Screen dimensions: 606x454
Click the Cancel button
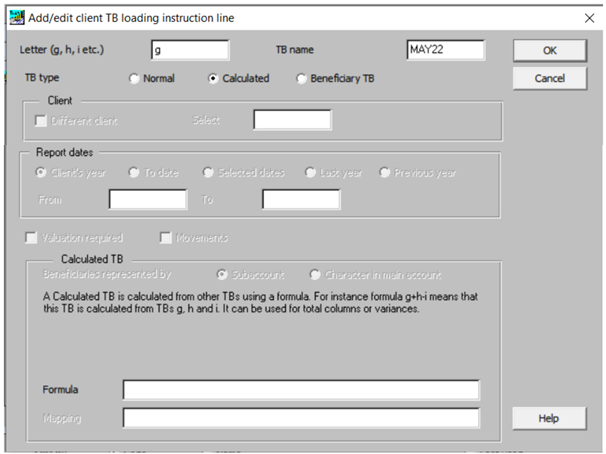point(550,78)
